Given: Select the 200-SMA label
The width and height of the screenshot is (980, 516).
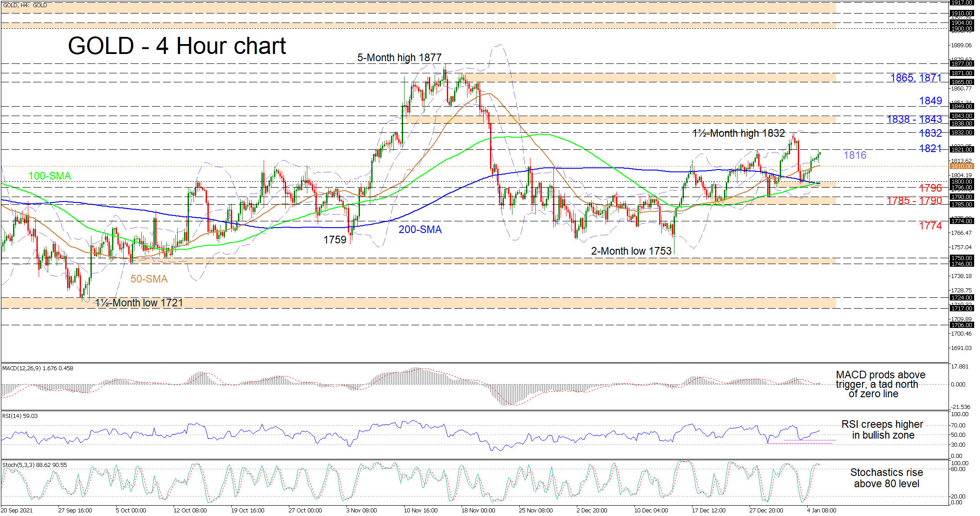Looking at the screenshot, I should tap(420, 229).
